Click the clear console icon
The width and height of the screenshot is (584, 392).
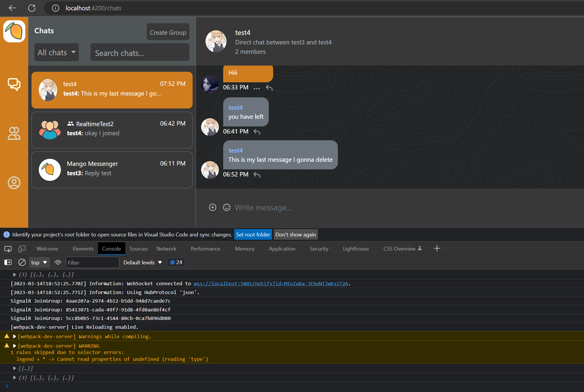tap(22, 262)
